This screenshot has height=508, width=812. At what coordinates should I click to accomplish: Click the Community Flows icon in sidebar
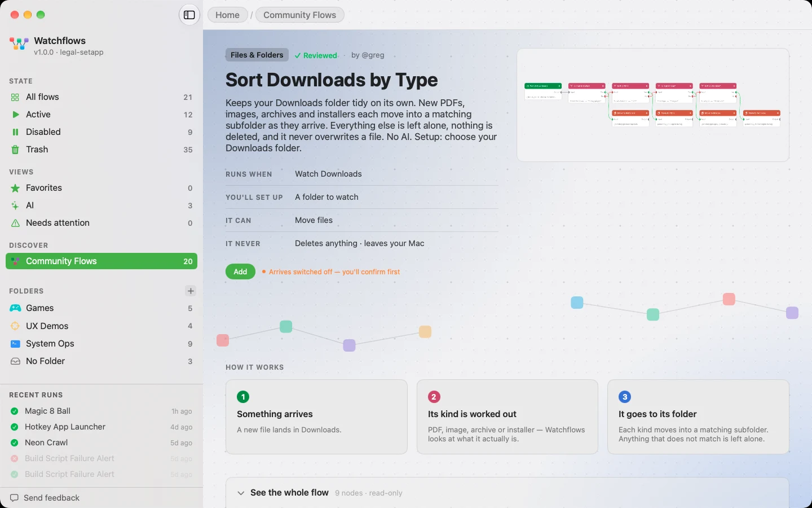click(x=15, y=261)
